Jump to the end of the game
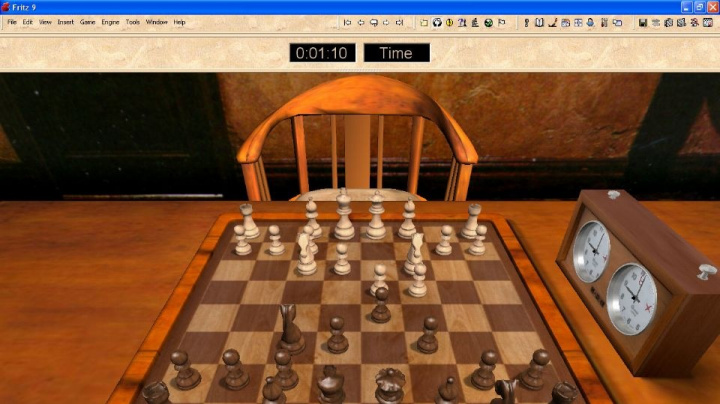720x404 pixels. tap(399, 22)
